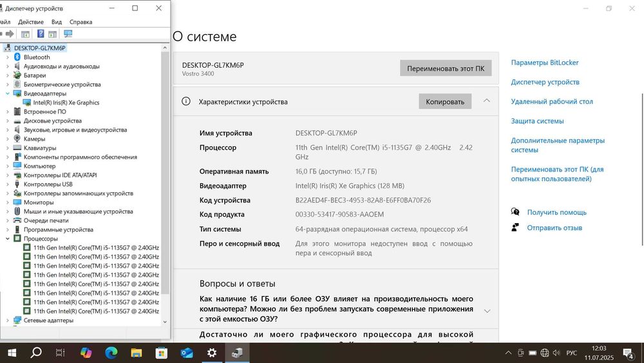Click the monitor scan hardware toolbar icon

pyautogui.click(x=68, y=34)
